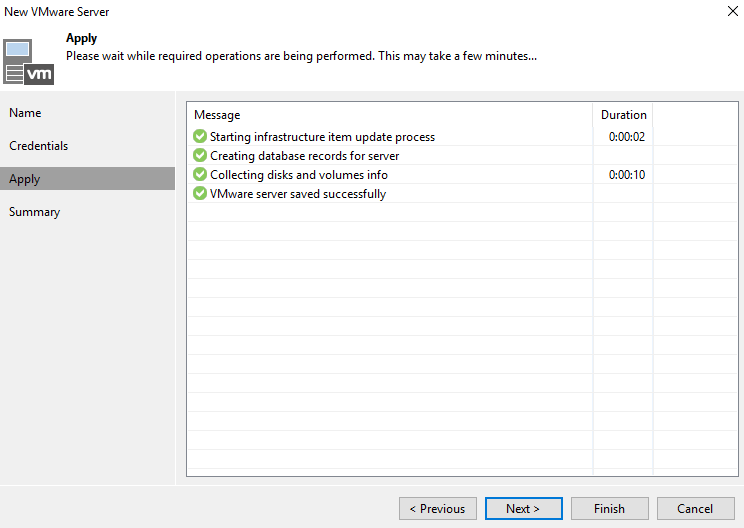Select row 'Creating database records for server'
The width and height of the screenshot is (744, 528).
tap(463, 156)
